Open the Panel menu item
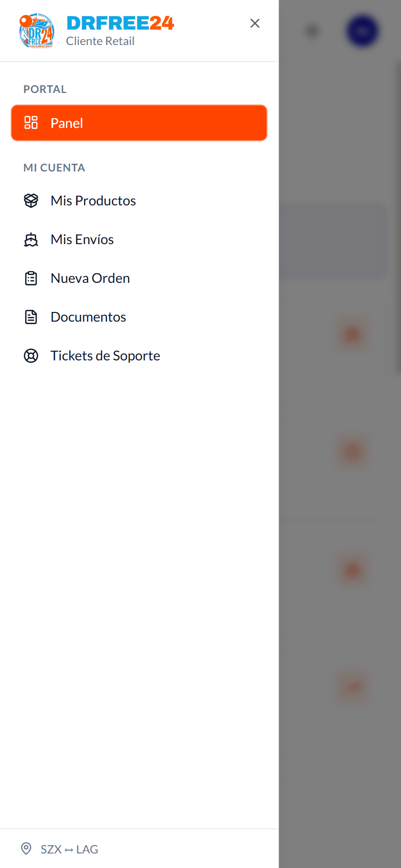Image resolution: width=401 pixels, height=868 pixels. pyautogui.click(x=139, y=123)
